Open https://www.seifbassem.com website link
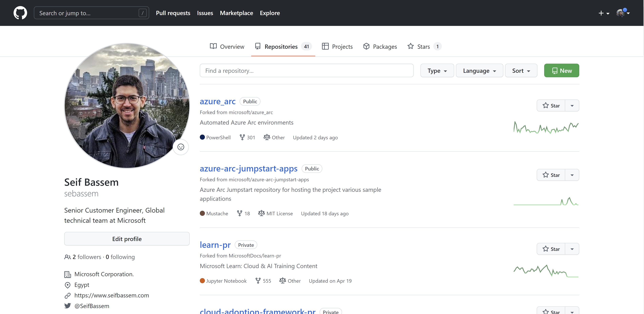The image size is (644, 314). click(112, 296)
